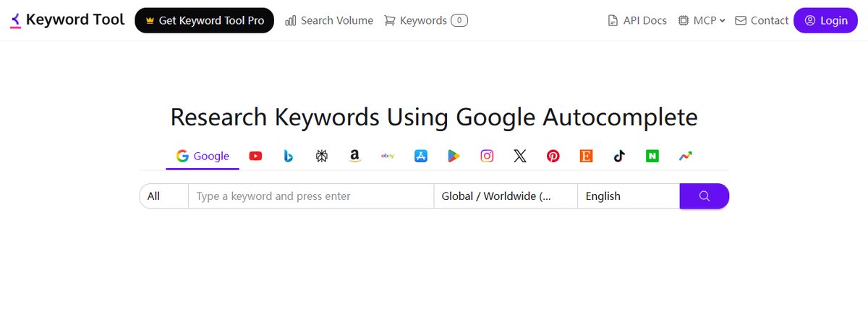This screenshot has width=868, height=331.
Task: Expand the MCP dropdown menu
Action: point(702,20)
